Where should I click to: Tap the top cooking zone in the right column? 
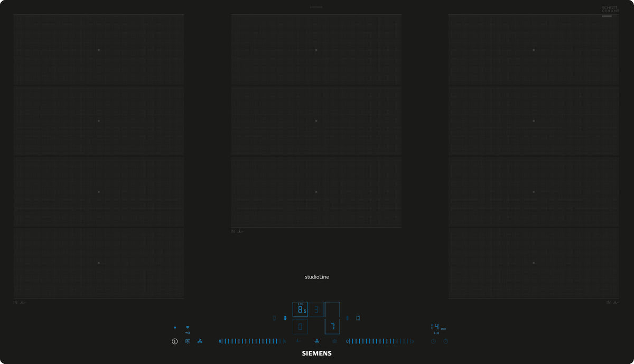(x=534, y=50)
